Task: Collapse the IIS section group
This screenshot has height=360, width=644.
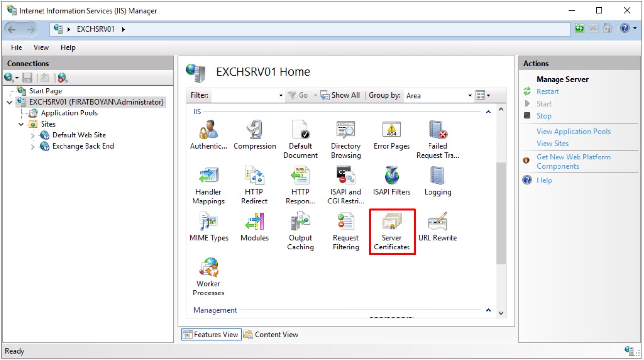Action: tap(488, 112)
